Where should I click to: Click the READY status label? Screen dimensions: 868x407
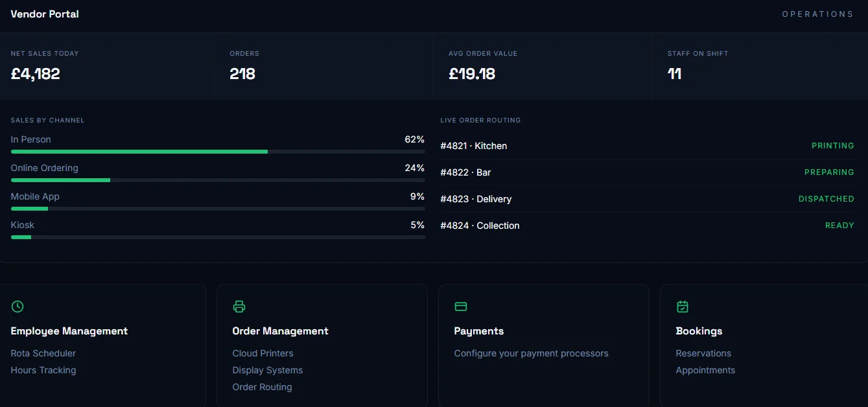[x=839, y=226]
